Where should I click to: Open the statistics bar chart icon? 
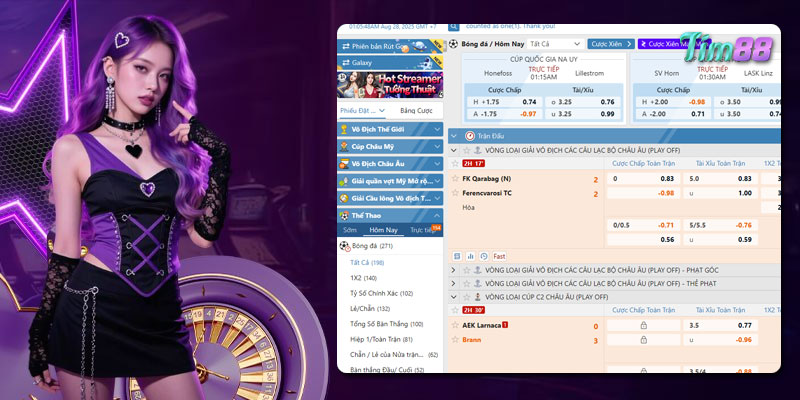pyautogui.click(x=469, y=256)
